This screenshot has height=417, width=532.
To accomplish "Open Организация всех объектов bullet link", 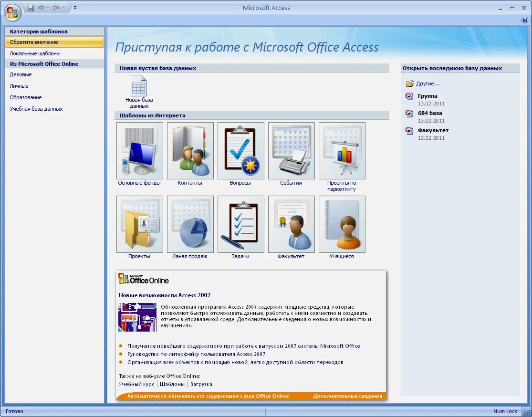I will 236,363.
